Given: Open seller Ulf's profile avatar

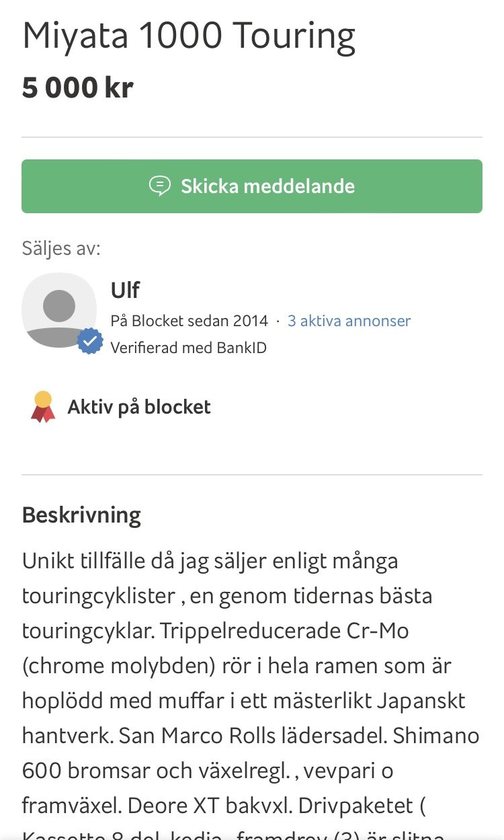Looking at the screenshot, I should point(59,310).
